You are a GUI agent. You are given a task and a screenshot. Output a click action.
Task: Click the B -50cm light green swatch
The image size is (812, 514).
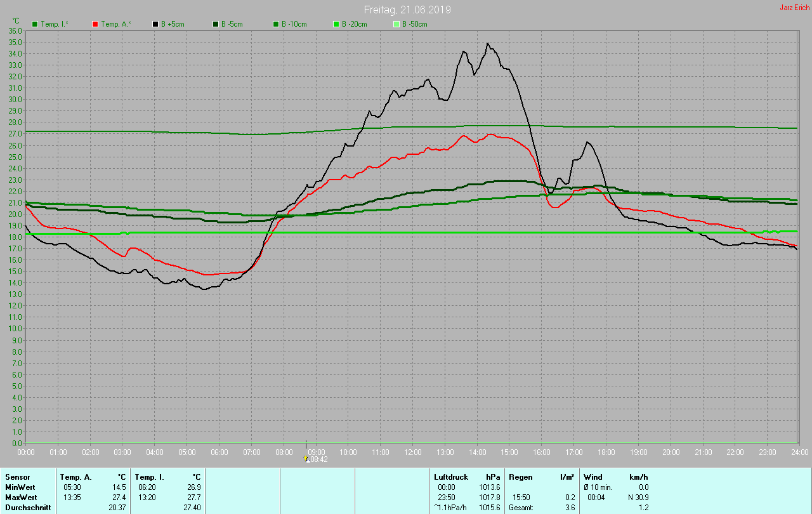[x=396, y=24]
